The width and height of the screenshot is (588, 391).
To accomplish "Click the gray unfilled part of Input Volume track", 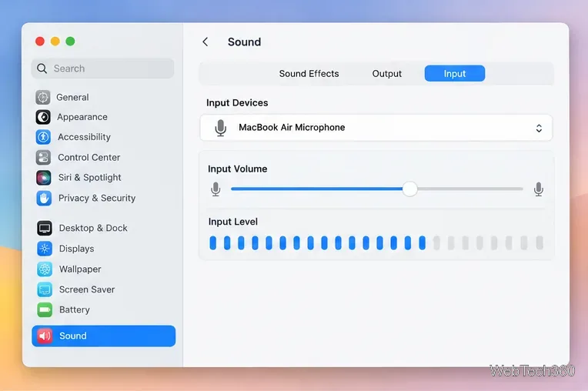I will 470,189.
